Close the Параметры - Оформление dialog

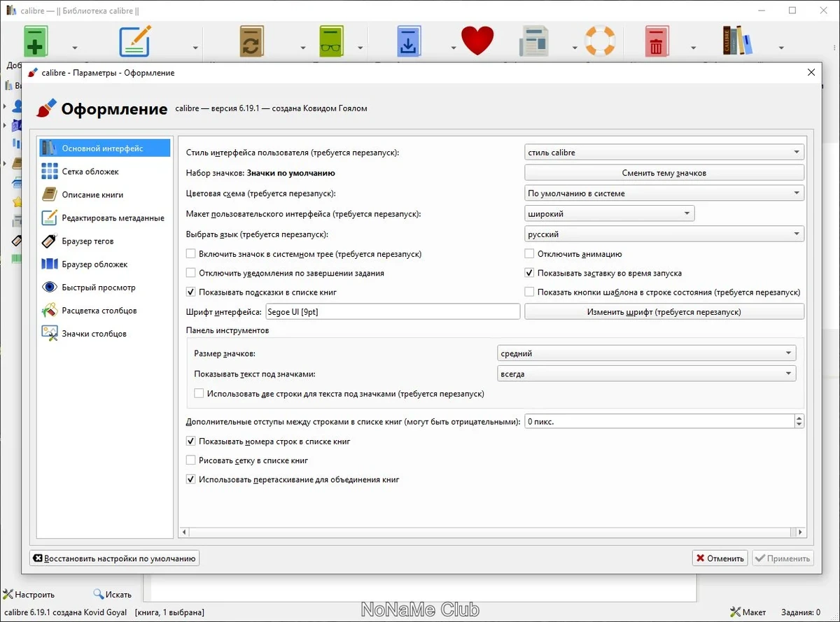811,73
